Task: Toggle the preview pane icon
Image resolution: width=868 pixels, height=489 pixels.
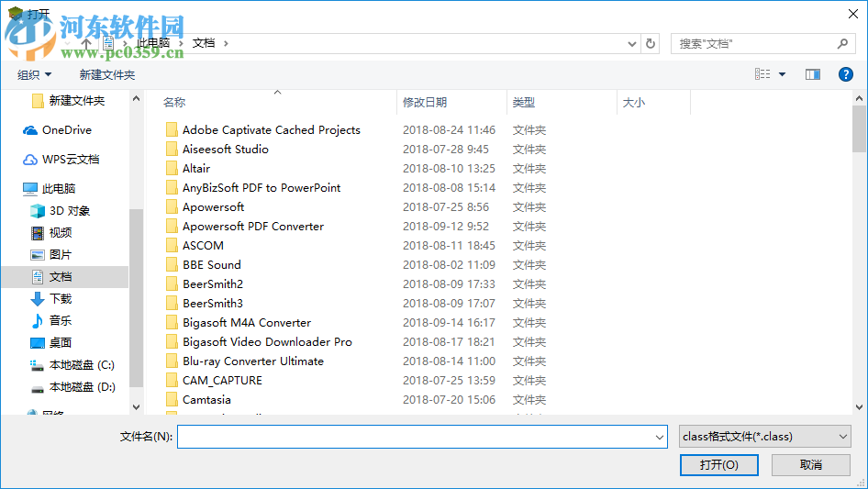Action: pyautogui.click(x=813, y=74)
